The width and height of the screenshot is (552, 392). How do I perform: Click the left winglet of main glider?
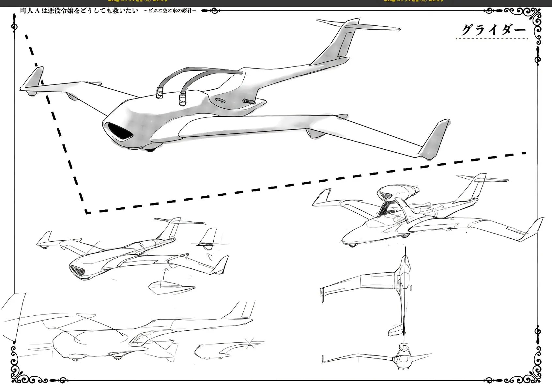pos(32,81)
